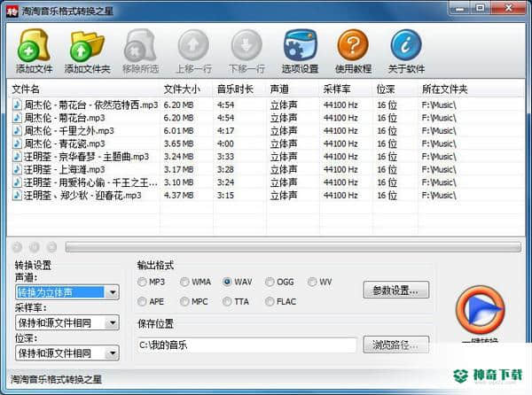
Task: Sort by 所在文件夹 column header
Action: (445, 89)
